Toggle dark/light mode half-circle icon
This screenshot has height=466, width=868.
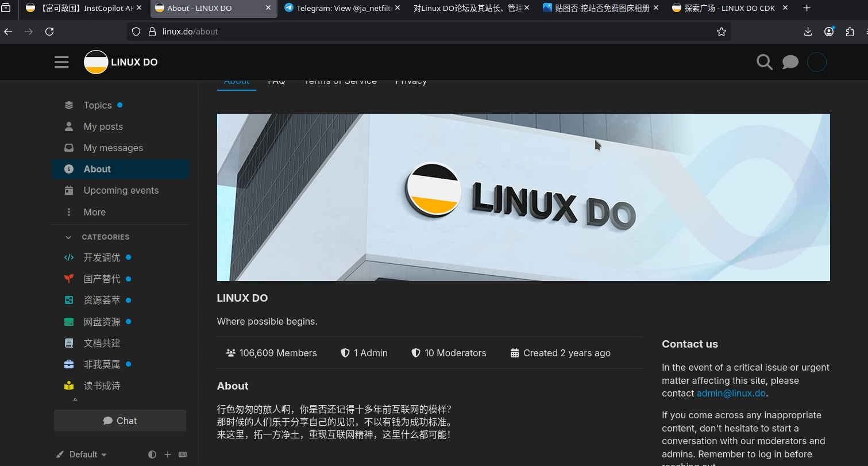(152, 455)
